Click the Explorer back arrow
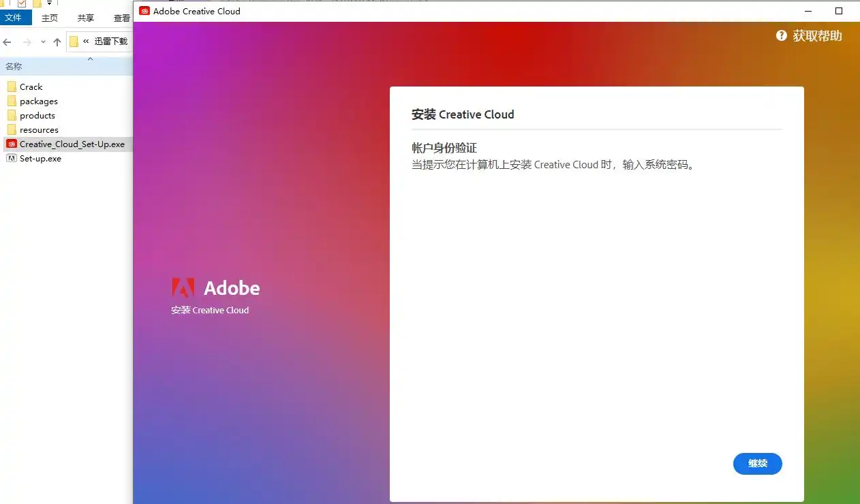 coord(7,42)
